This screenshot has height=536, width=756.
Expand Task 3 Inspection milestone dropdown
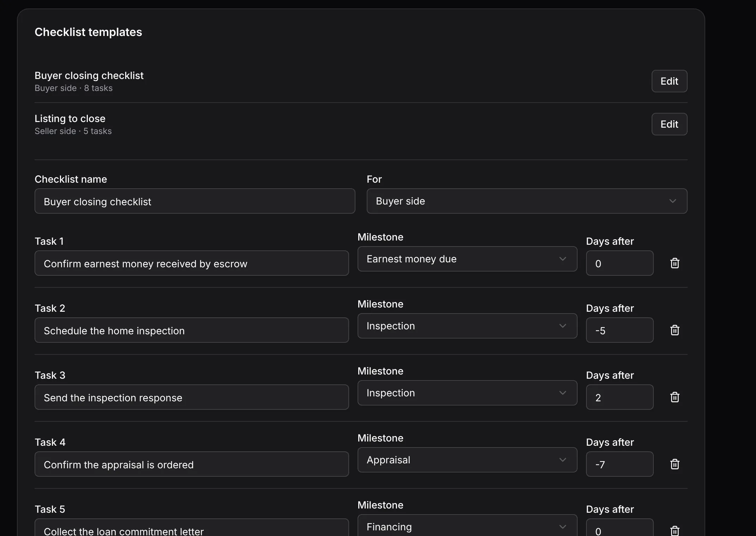(467, 393)
